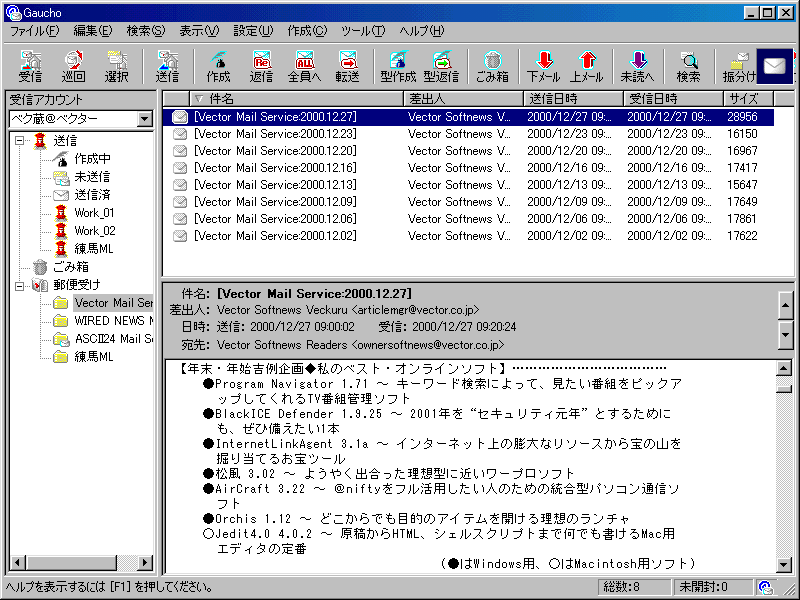The height and width of the screenshot is (600, 800).
Task: Select Work_01 in the tree
Action: coord(94,213)
